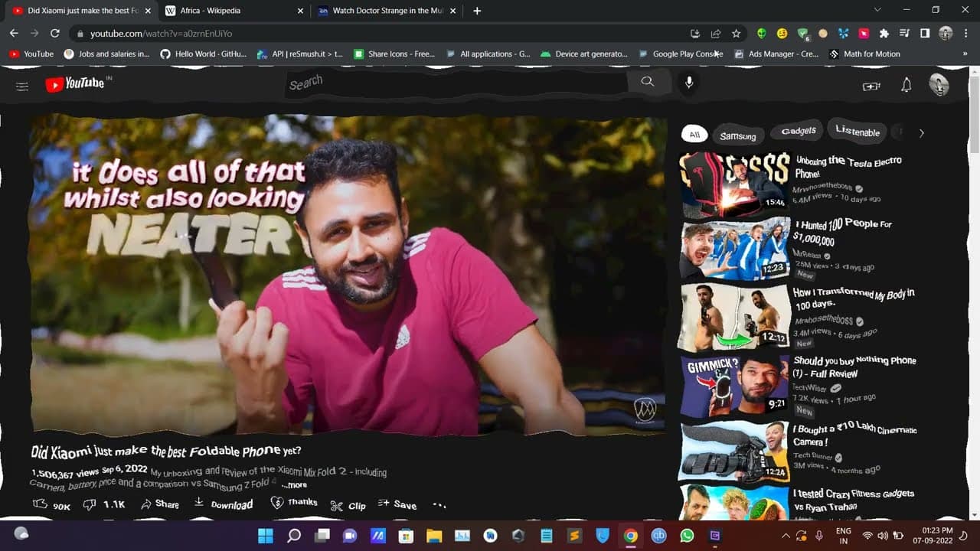Open a new browser tab

[477, 11]
